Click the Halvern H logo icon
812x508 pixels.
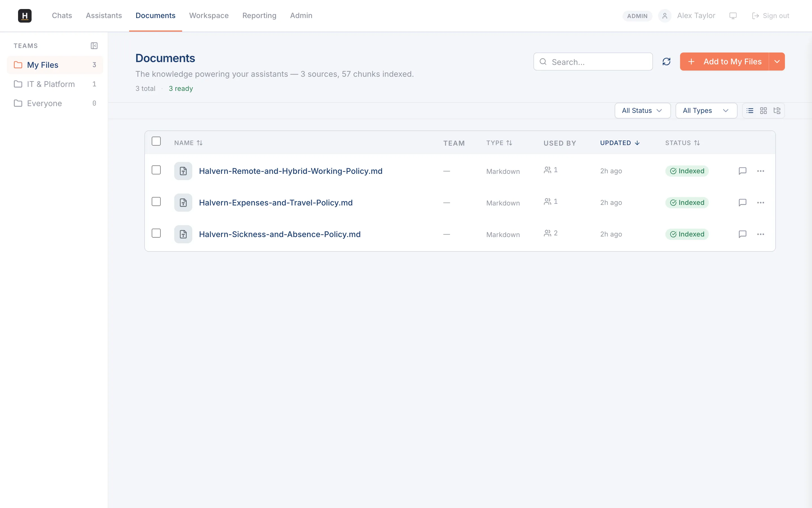coord(25,16)
